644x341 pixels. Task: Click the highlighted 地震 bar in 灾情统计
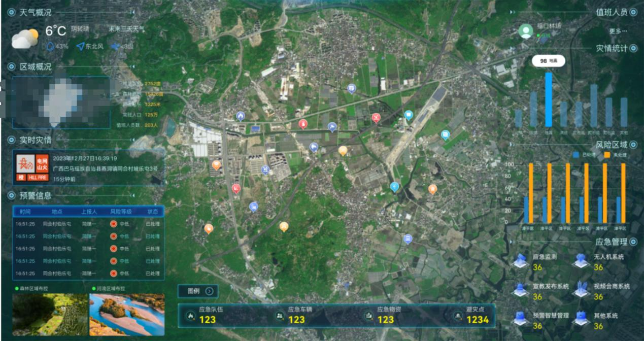(548, 99)
